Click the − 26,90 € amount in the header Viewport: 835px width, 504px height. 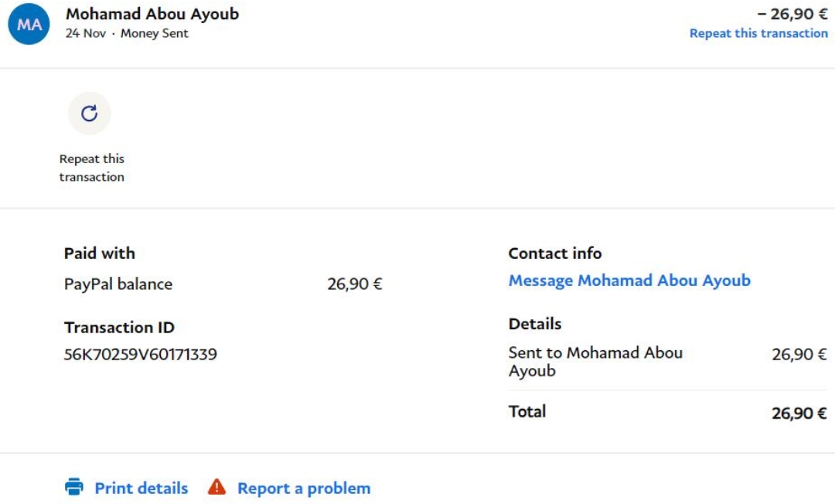pos(792,14)
